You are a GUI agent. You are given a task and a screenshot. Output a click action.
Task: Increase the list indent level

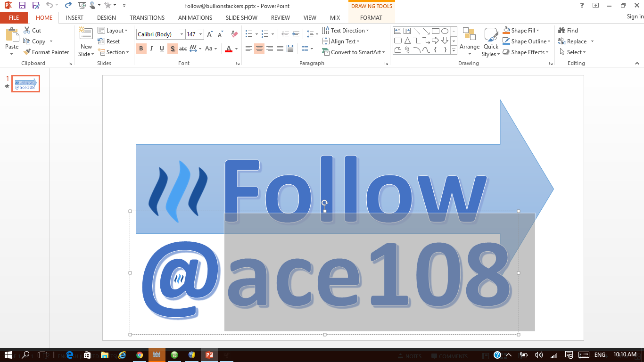[296, 34]
